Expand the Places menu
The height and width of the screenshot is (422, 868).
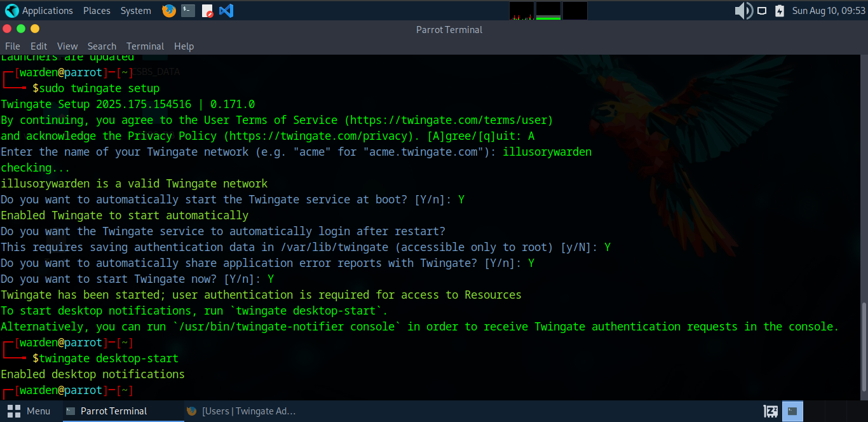point(97,11)
